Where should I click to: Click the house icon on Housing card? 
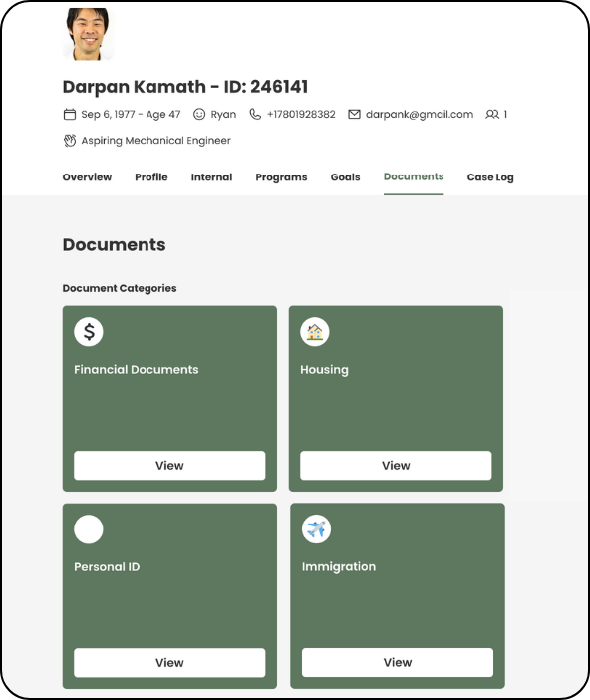click(x=315, y=332)
